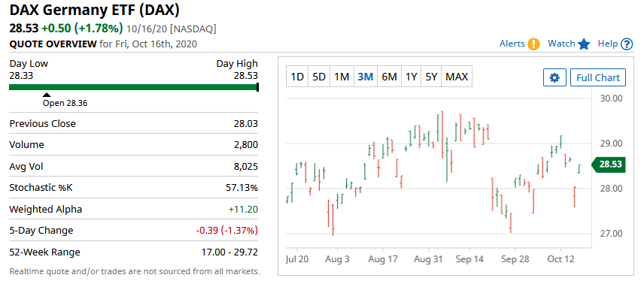Screen dimensions: 644x281
Task: Click the Stochastic %K label
Action: point(41,188)
